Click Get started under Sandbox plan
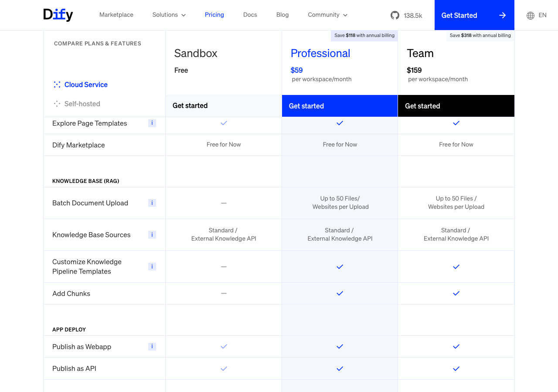The width and height of the screenshot is (558, 392). click(223, 106)
